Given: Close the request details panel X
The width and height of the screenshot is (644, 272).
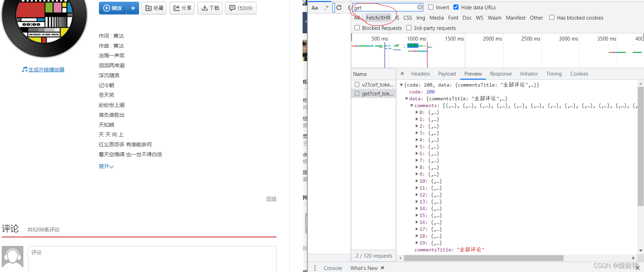Looking at the screenshot, I should point(402,73).
